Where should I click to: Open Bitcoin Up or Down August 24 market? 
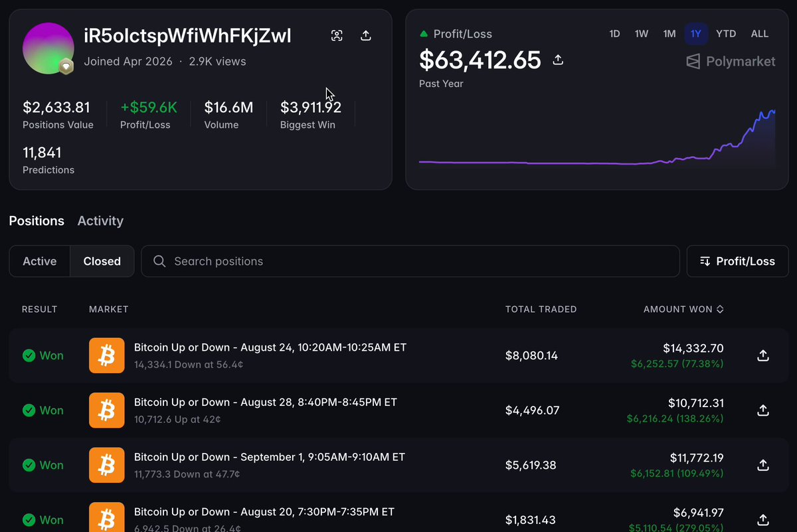(x=270, y=347)
